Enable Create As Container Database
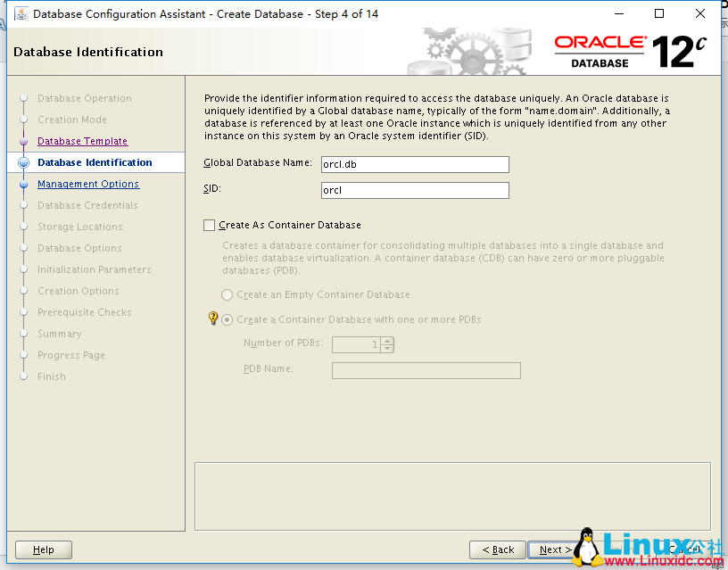Screen dimensions: 728x570 click(x=210, y=225)
